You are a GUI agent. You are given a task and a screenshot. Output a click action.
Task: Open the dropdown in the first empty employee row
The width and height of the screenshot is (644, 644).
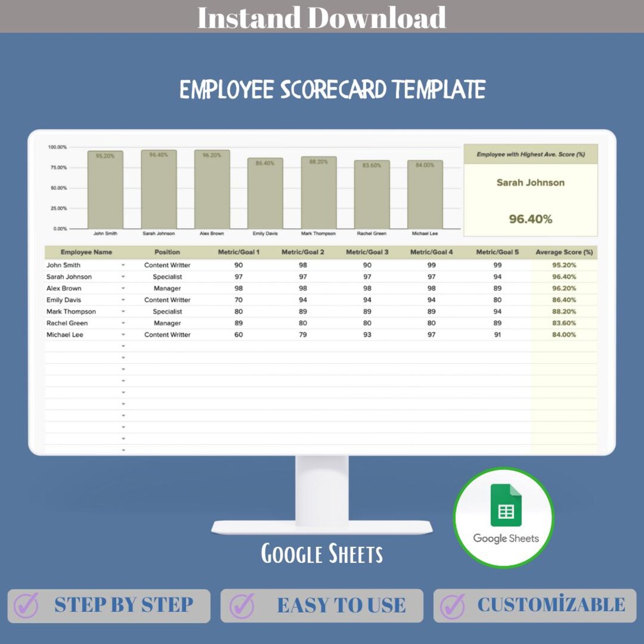click(124, 345)
